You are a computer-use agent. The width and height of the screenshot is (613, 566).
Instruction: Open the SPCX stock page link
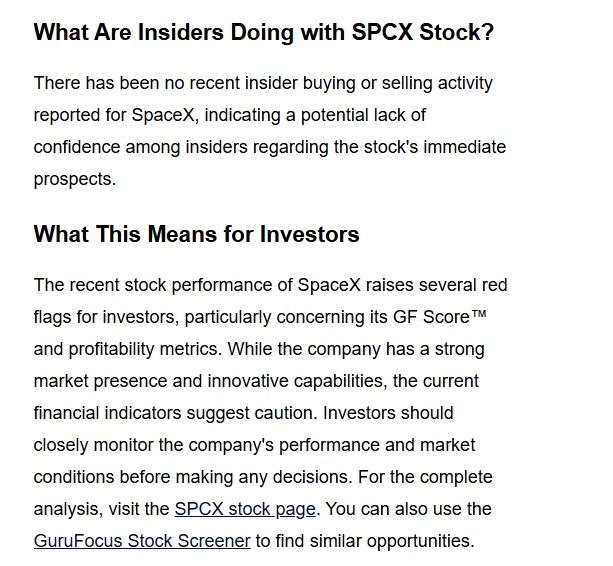tap(245, 509)
